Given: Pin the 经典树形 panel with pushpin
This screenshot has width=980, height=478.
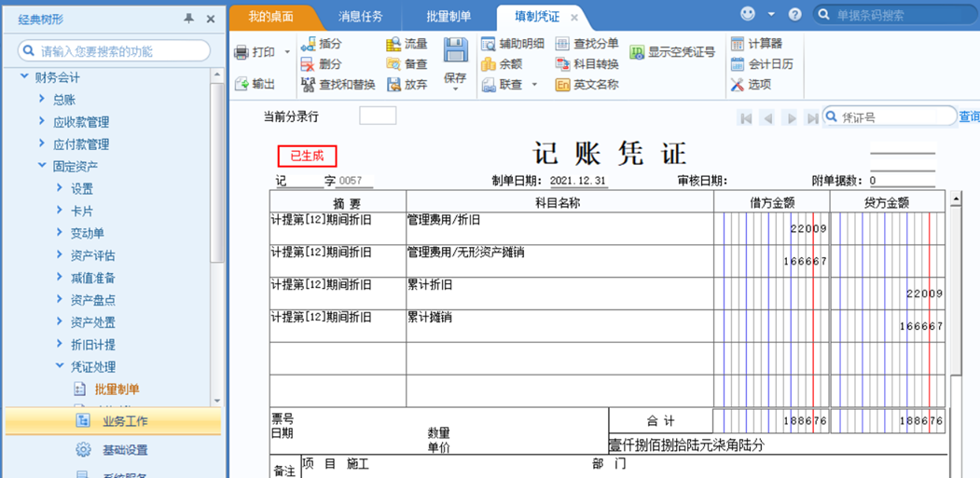Looking at the screenshot, I should tap(188, 19).
